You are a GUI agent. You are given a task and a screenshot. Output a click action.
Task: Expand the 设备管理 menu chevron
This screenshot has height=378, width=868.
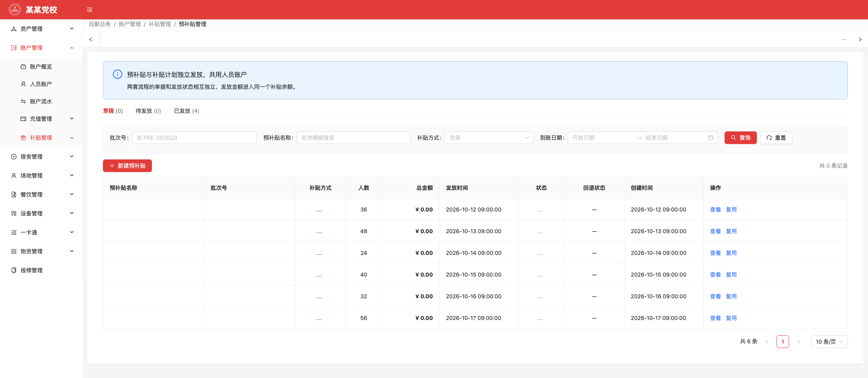pyautogui.click(x=72, y=213)
